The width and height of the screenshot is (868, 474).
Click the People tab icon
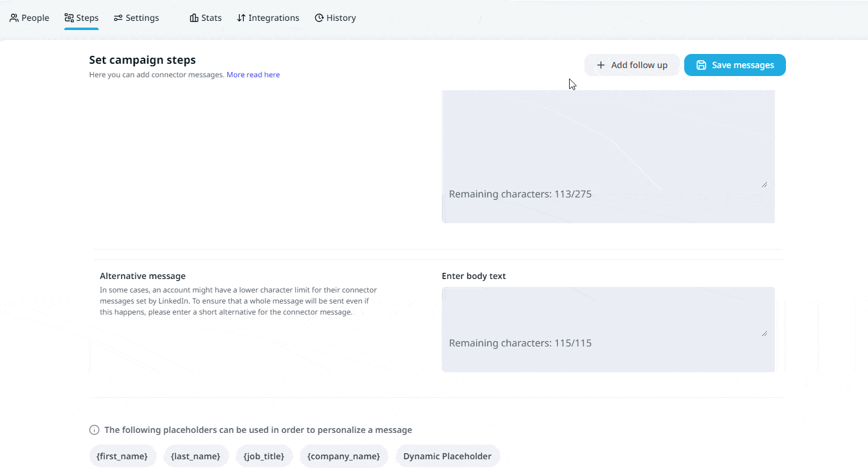point(14,18)
